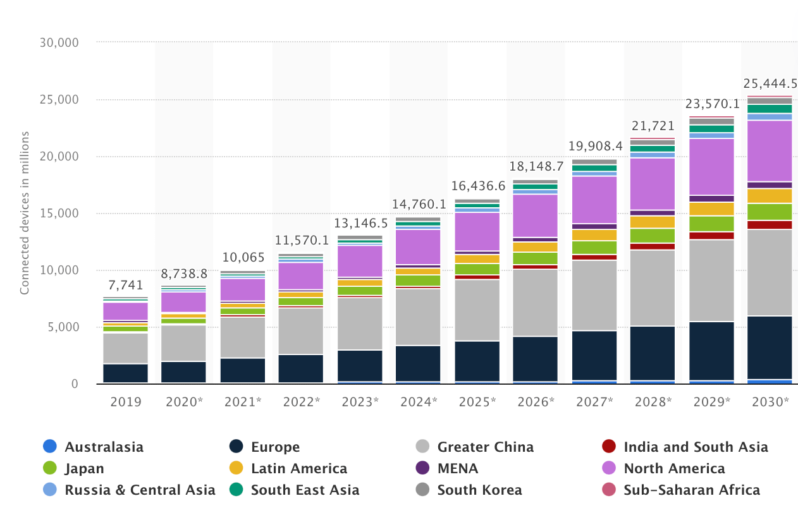The width and height of the screenshot is (798, 532).
Task: Select the Japan legend label
Action: [85, 469]
